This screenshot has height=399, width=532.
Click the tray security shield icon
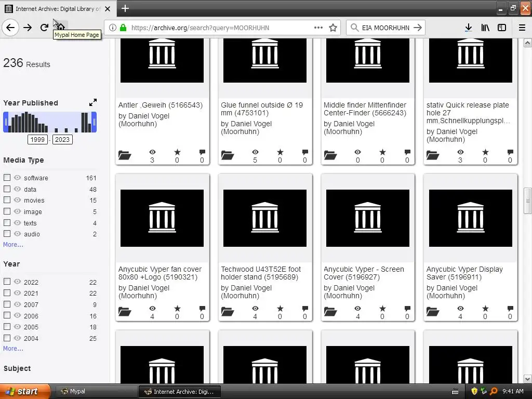click(474, 391)
